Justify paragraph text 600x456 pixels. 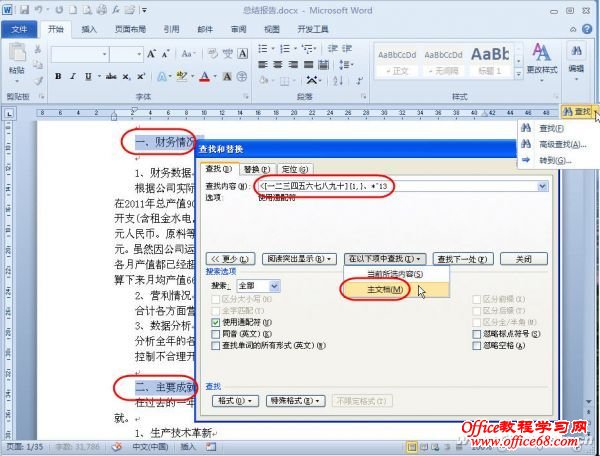308,65
